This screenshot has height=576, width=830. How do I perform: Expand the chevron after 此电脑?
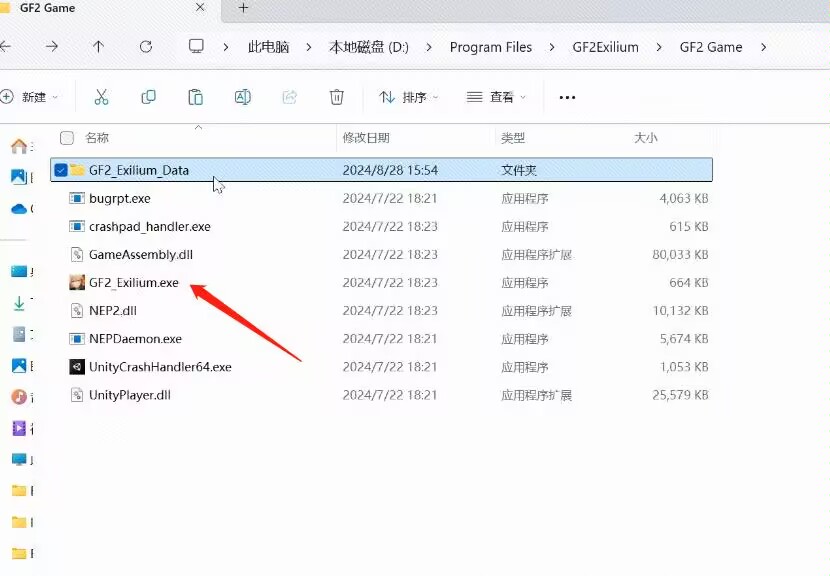pyautogui.click(x=309, y=47)
